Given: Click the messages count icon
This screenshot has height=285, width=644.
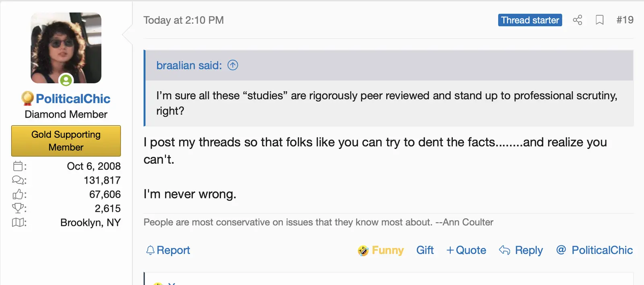Looking at the screenshot, I should pyautogui.click(x=18, y=180).
